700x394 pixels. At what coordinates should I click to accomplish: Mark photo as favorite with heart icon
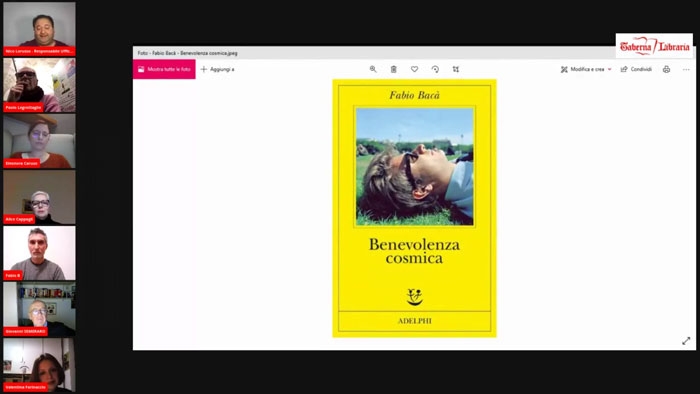(x=414, y=69)
